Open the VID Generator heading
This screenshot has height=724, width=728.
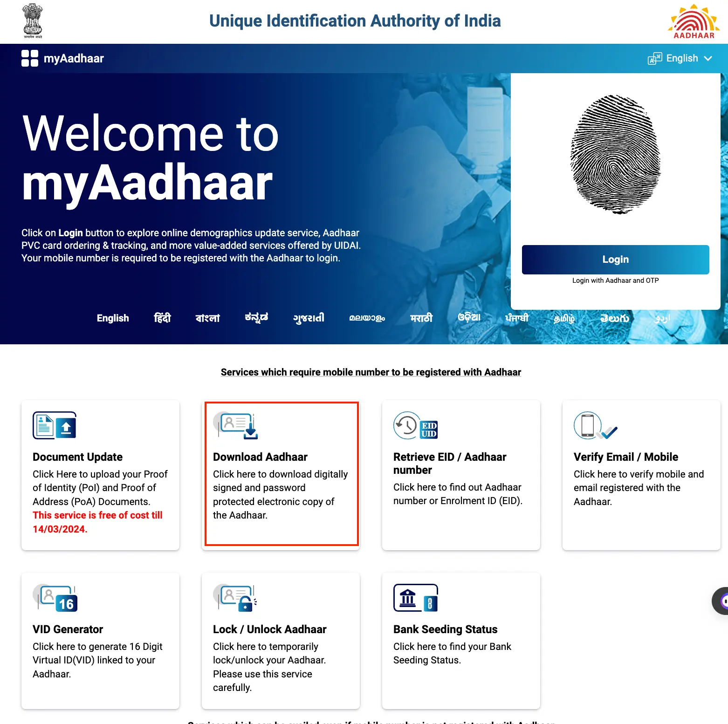(68, 629)
